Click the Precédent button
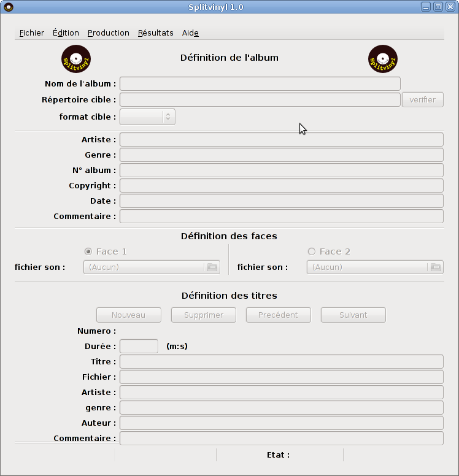The image size is (459, 476). coord(278,315)
